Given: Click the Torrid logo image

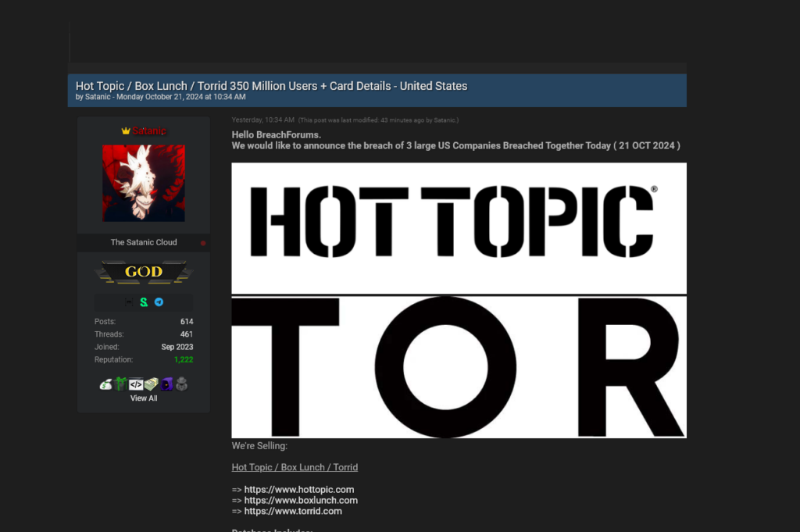Looking at the screenshot, I should (459, 366).
